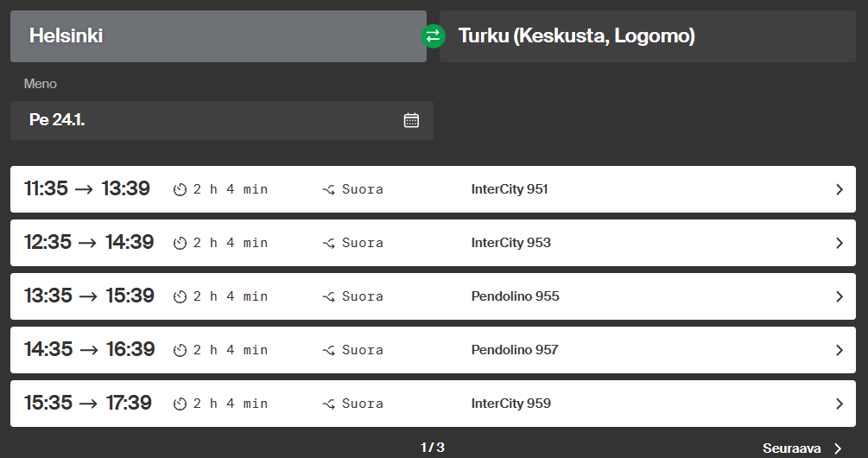Swap departure and destination stations
Viewport: 868px width, 458px height.
pos(433,36)
